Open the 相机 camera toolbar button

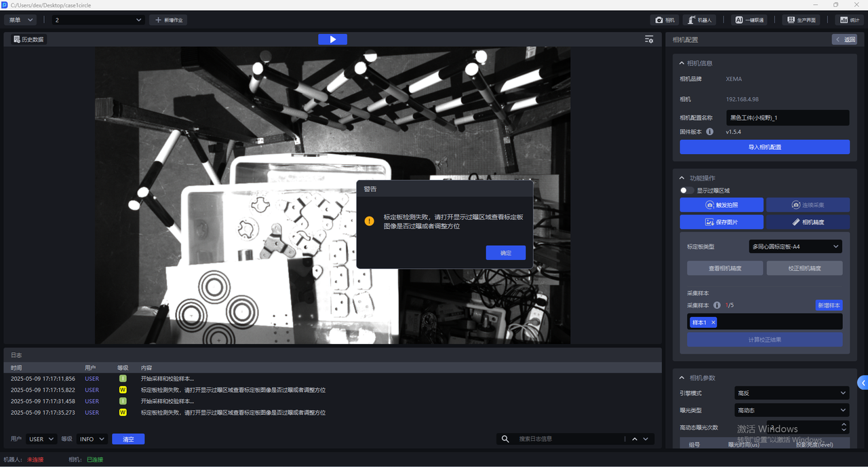click(x=665, y=20)
